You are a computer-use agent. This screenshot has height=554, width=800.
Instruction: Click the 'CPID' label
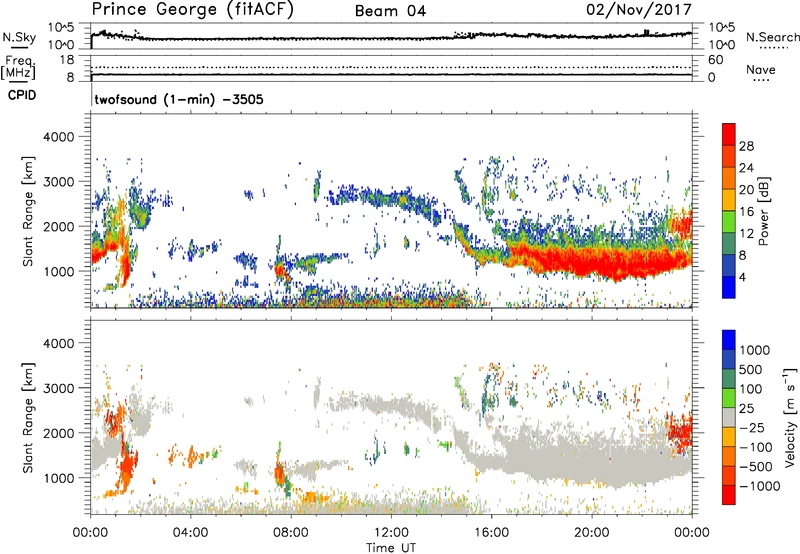coord(22,95)
